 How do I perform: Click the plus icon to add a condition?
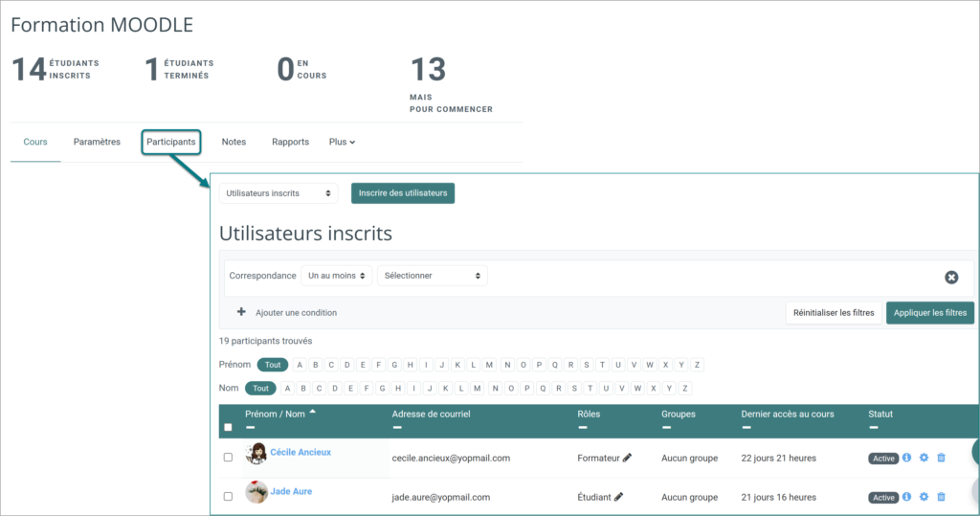[x=241, y=311]
